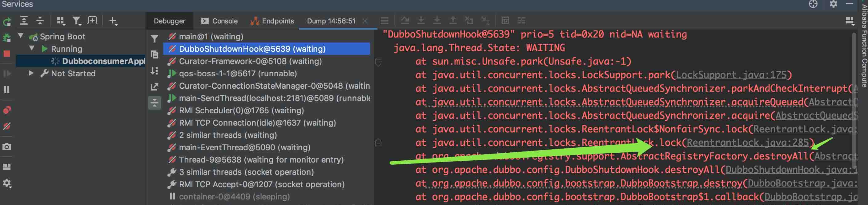
Task: Click the copy to clipboard icon
Action: 154,54
